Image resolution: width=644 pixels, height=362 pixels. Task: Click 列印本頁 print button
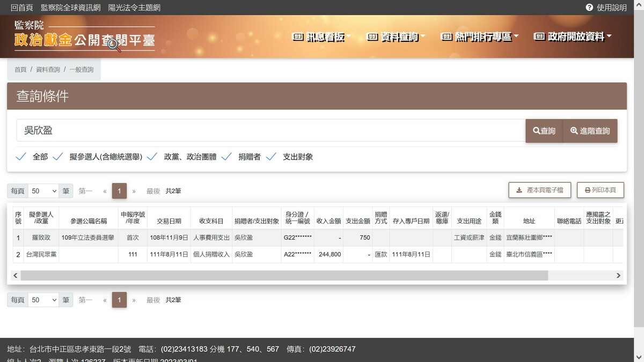(601, 190)
